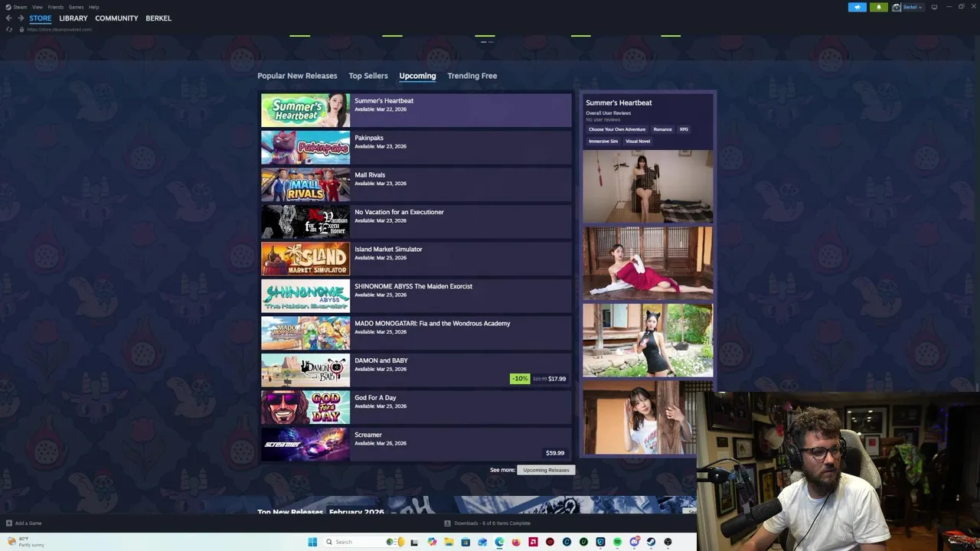The height and width of the screenshot is (551, 980).
Task: Open DAMON and BABY game row
Action: tap(416, 370)
